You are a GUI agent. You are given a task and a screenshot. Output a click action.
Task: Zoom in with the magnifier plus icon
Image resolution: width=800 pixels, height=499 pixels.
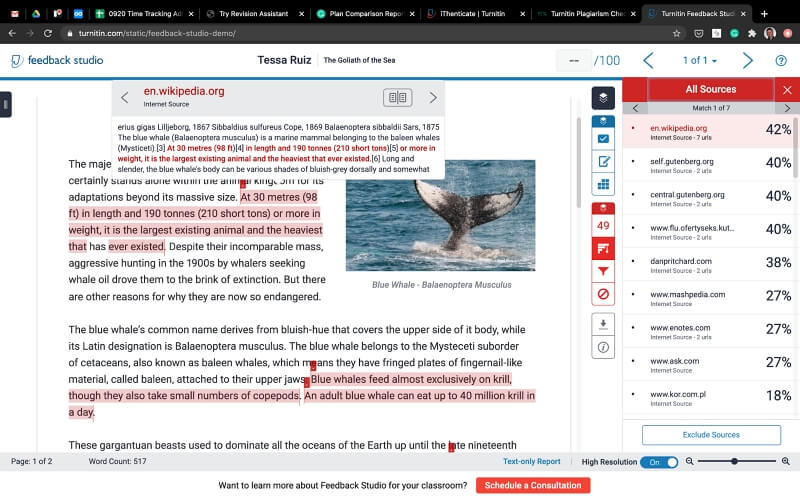(x=786, y=461)
